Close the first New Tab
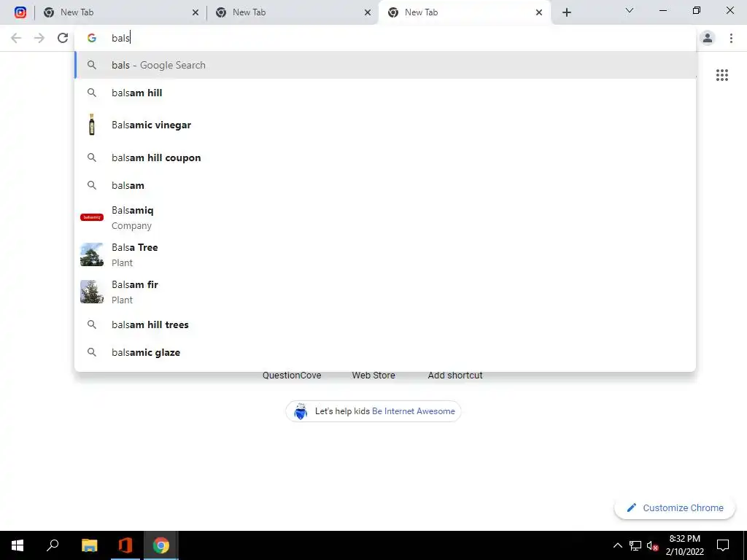 pyautogui.click(x=196, y=13)
